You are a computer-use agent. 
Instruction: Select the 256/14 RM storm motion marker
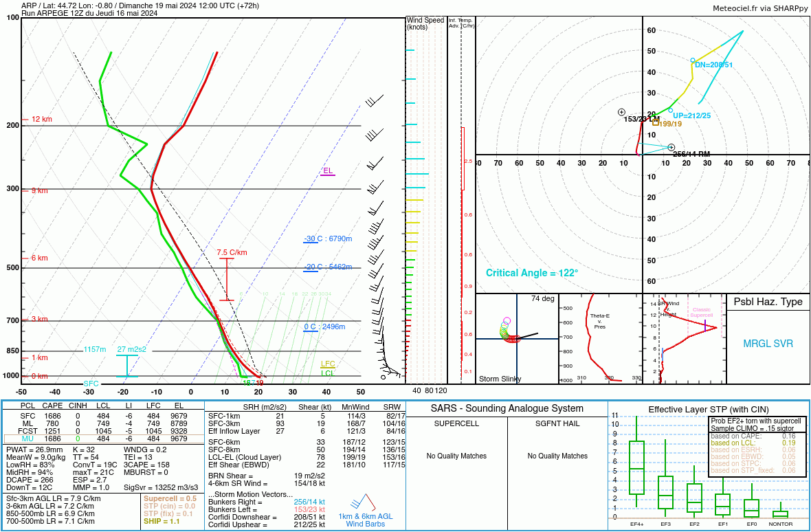pyautogui.click(x=671, y=147)
